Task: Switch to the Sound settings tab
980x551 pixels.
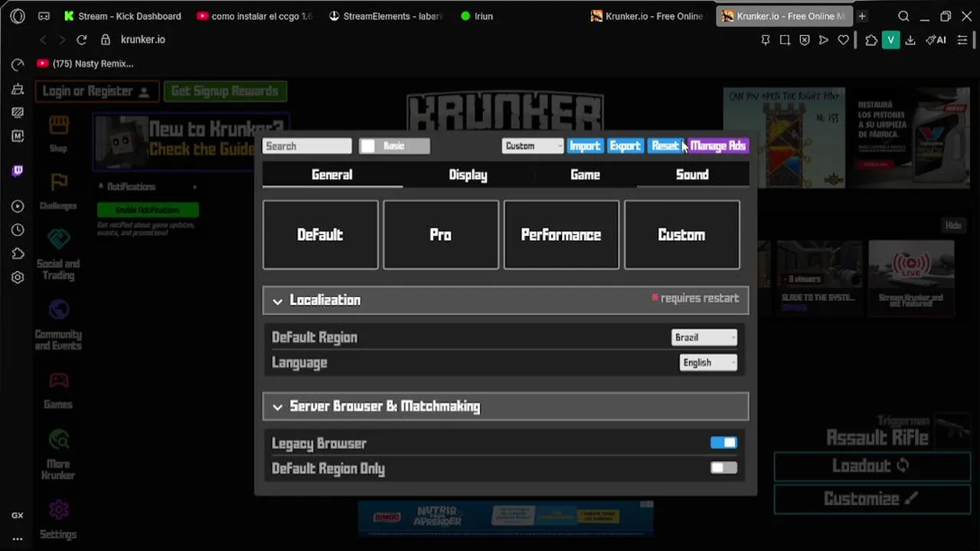Action: point(692,174)
